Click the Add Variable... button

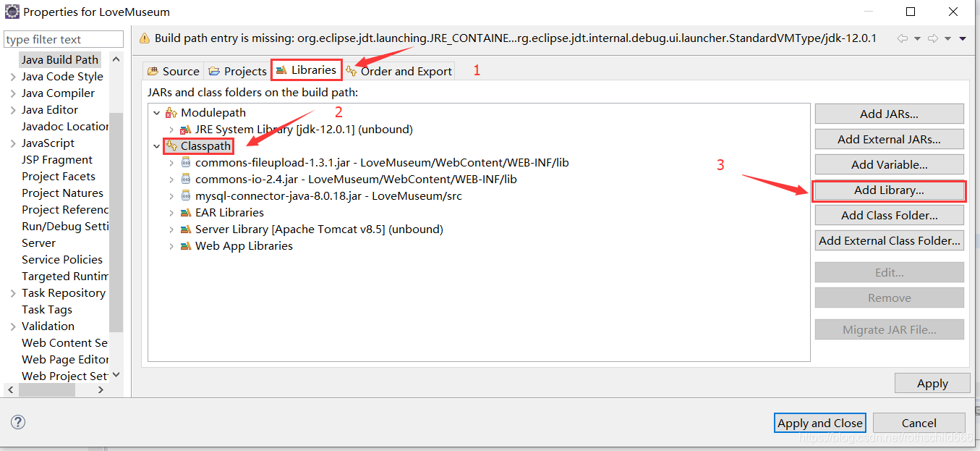[889, 164]
